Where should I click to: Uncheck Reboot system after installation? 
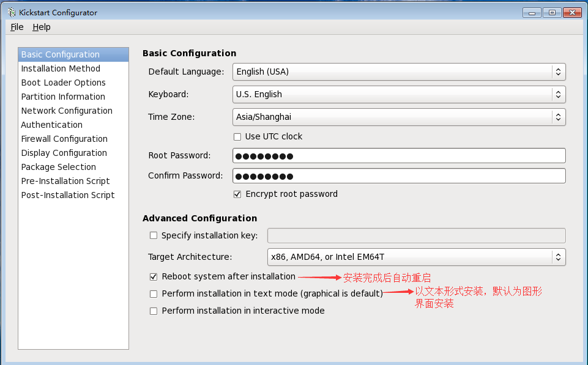coord(154,276)
